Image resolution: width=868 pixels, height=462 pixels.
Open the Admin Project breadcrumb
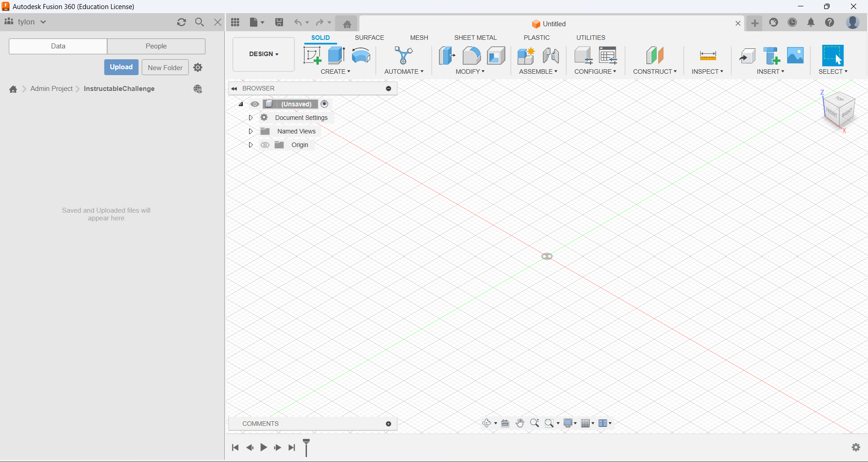tap(52, 89)
